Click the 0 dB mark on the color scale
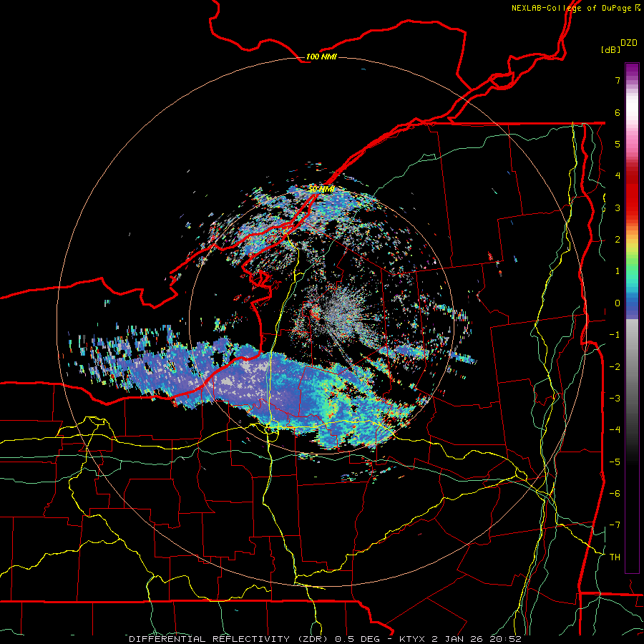Viewport: 644px width, 644px height. click(618, 303)
